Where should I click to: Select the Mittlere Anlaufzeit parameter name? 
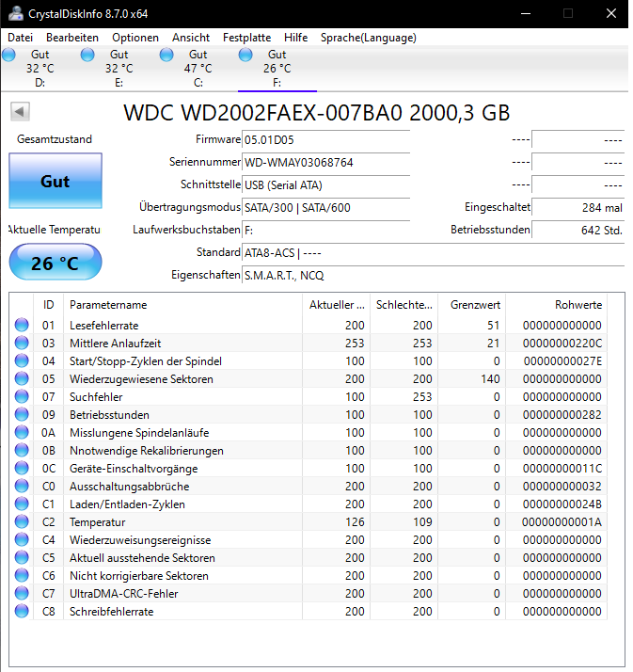(x=115, y=344)
